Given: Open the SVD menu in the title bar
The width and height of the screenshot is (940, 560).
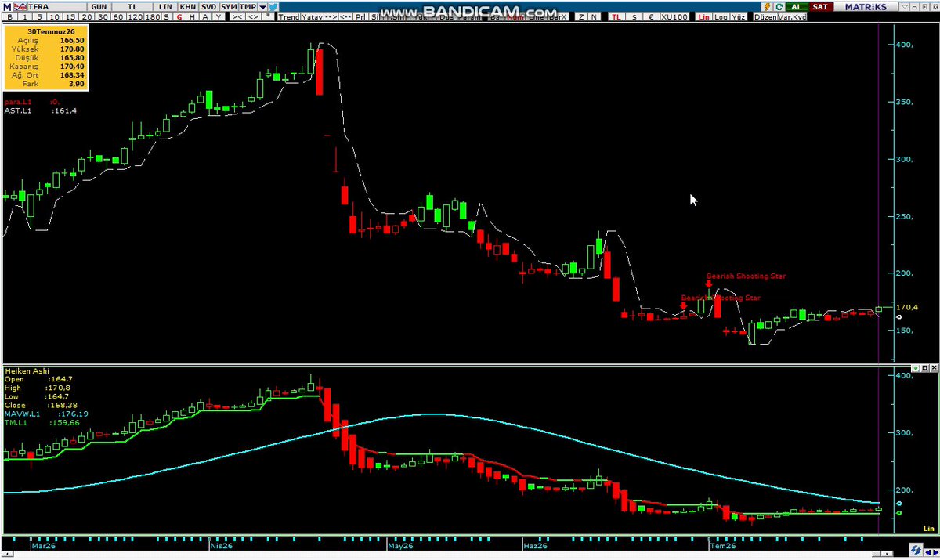Looking at the screenshot, I should click(x=208, y=6).
